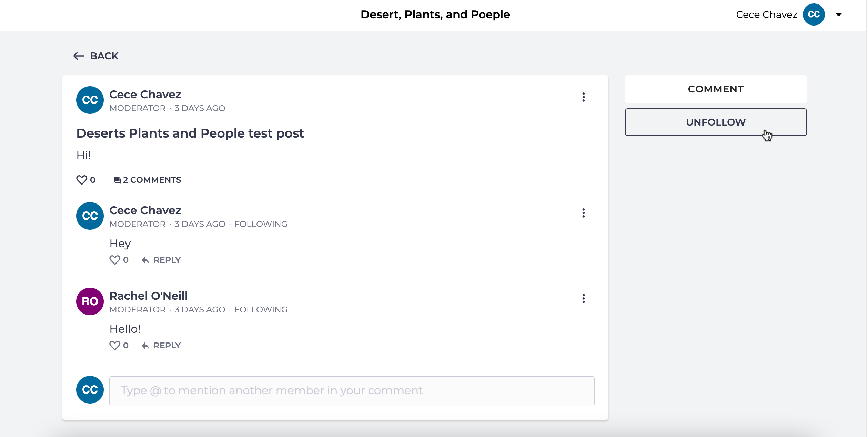Expand the account dropdown arrow by Cece Chavez
This screenshot has height=437, width=868.
pyautogui.click(x=838, y=15)
